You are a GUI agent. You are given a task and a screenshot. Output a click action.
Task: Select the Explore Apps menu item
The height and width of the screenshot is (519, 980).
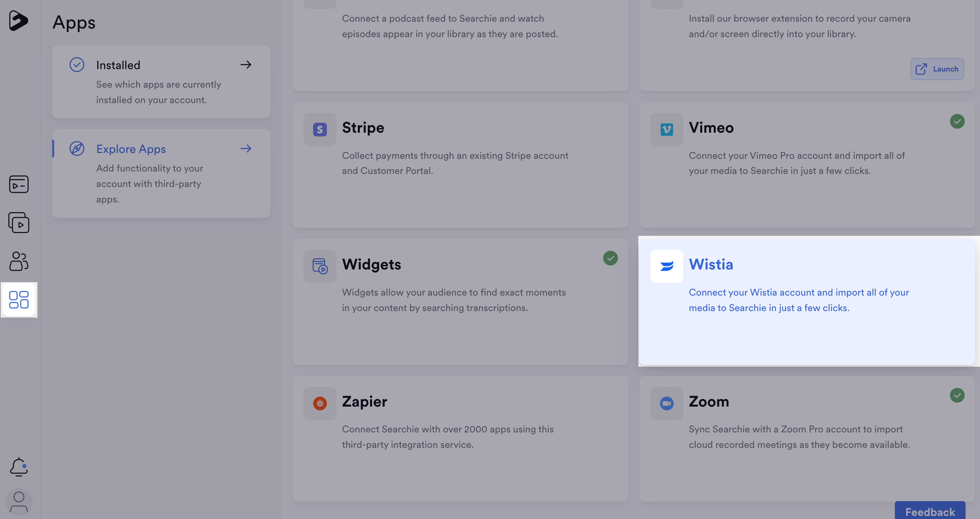click(161, 174)
